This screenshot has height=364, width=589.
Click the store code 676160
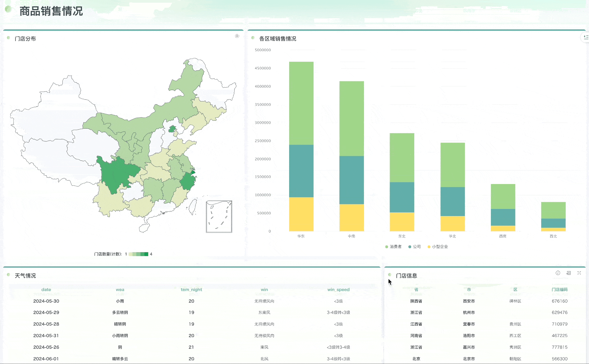pyautogui.click(x=560, y=301)
